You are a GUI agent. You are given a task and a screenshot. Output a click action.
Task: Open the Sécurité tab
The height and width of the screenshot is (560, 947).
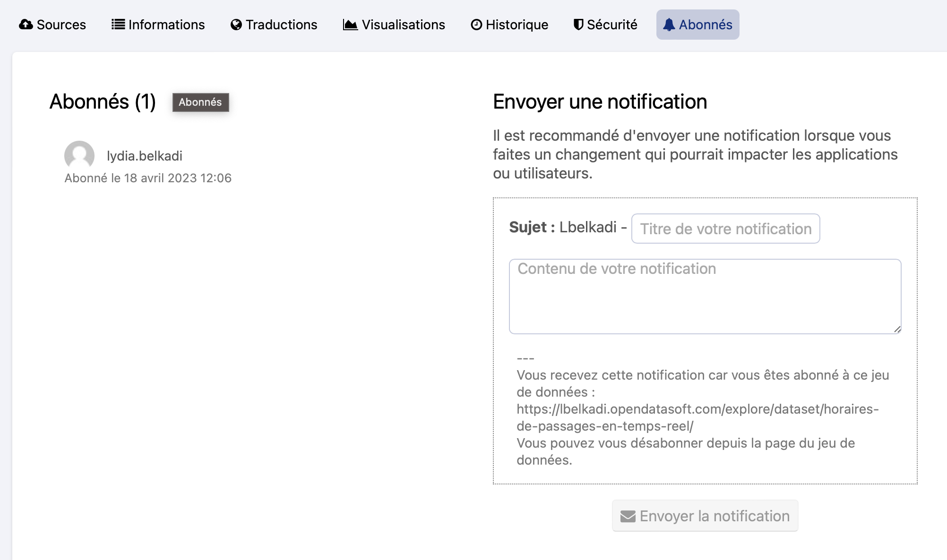click(612, 25)
